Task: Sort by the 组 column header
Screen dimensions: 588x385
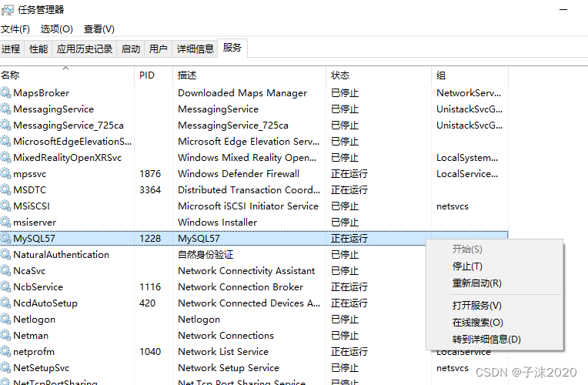Action: click(470, 75)
